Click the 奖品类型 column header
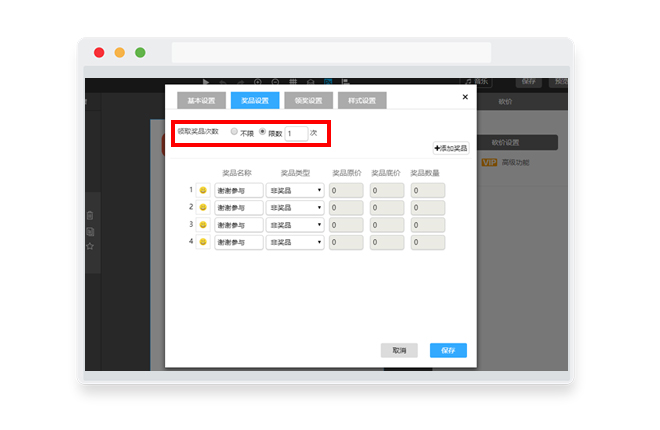Screen dimensions: 660x430 coord(295,173)
